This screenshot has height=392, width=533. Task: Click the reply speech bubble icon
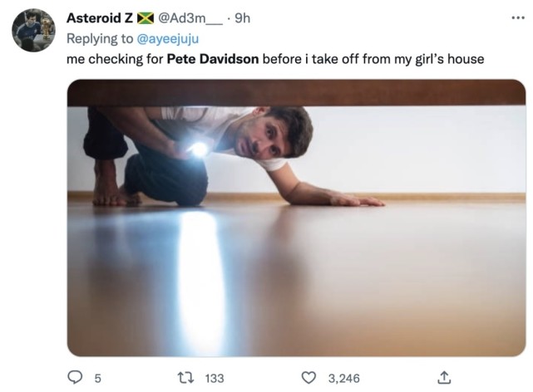pyautogui.click(x=74, y=378)
